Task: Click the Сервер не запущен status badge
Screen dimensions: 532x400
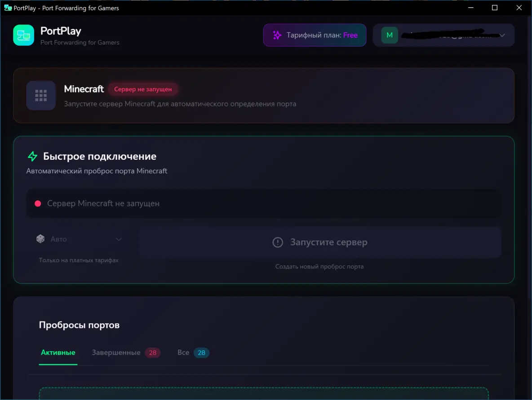Action: point(143,89)
